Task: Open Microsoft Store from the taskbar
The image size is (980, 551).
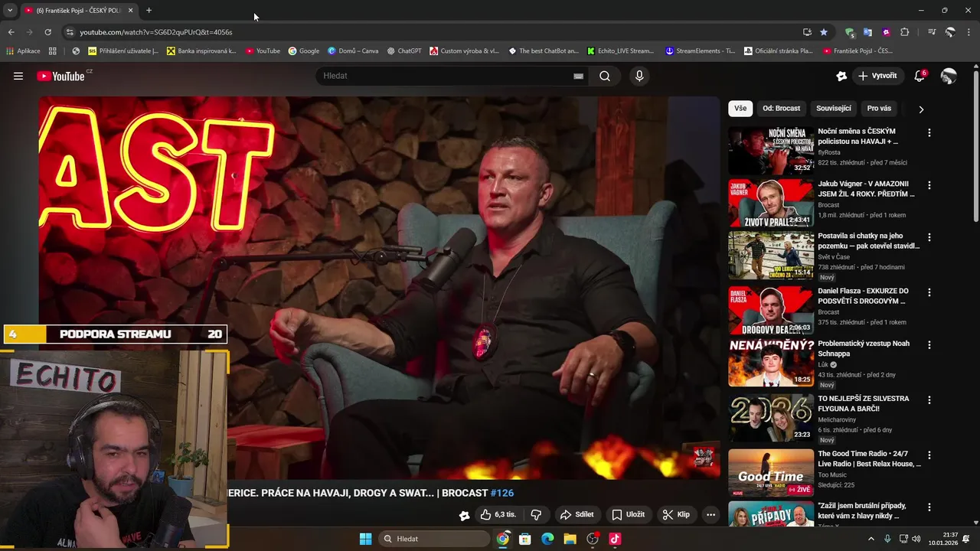Action: [525, 539]
